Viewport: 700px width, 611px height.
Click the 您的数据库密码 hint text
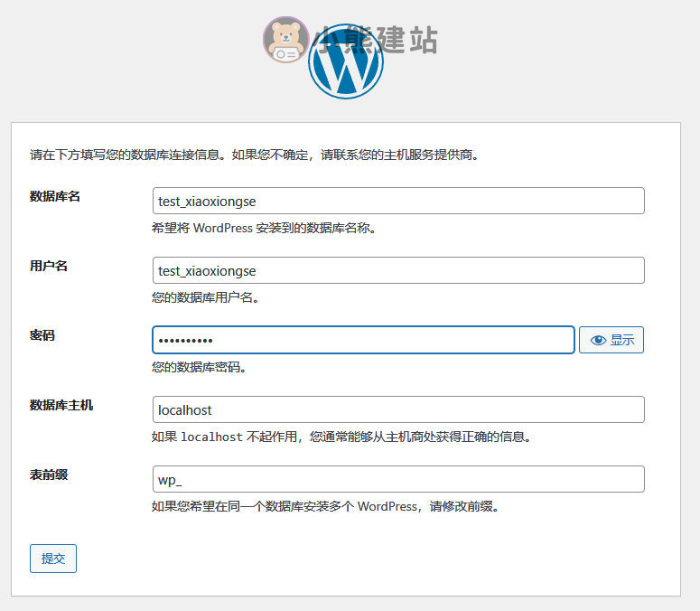(x=200, y=367)
